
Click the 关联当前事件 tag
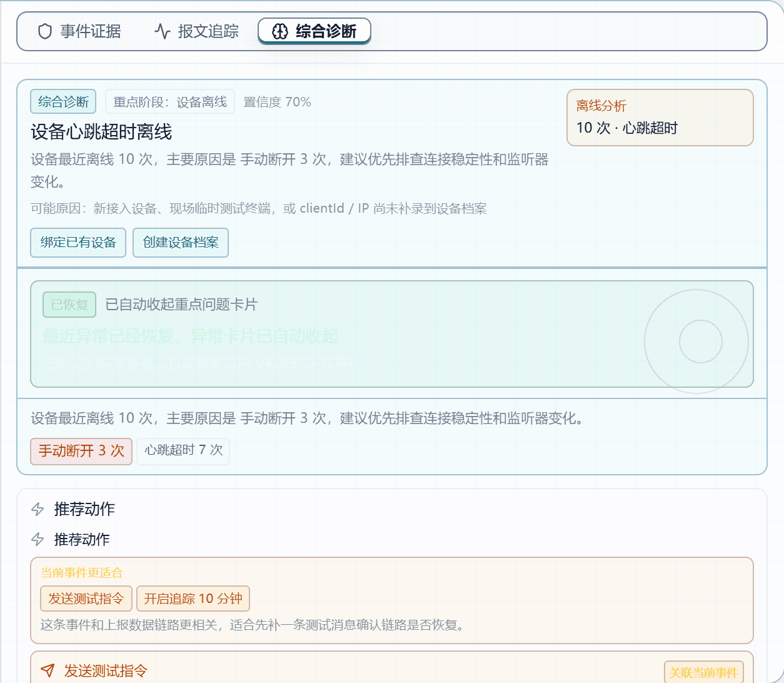tap(704, 672)
